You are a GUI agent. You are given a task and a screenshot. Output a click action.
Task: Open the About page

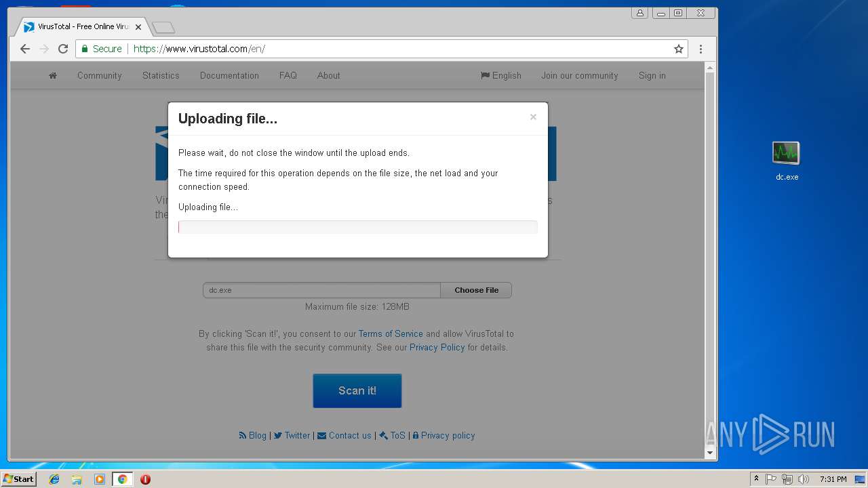click(329, 75)
